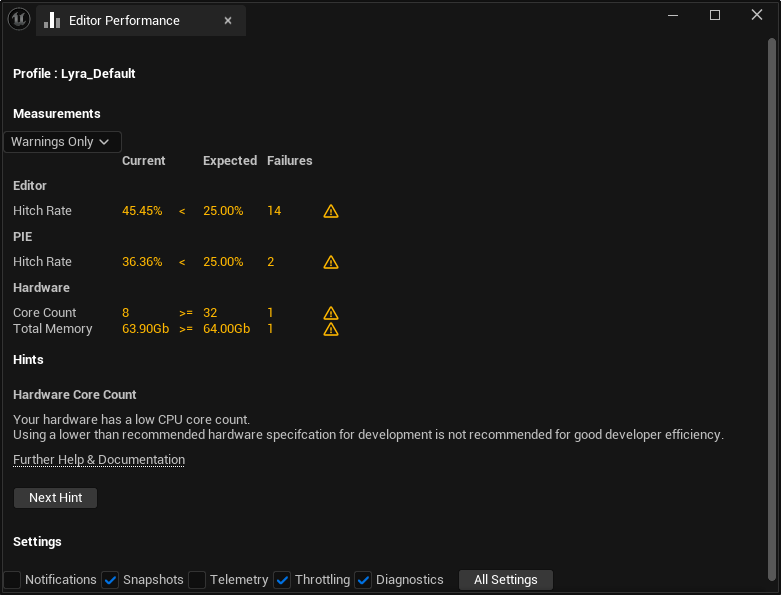Click the Total Memory value 63.90Gb
This screenshot has width=781, height=595.
pyautogui.click(x=145, y=329)
